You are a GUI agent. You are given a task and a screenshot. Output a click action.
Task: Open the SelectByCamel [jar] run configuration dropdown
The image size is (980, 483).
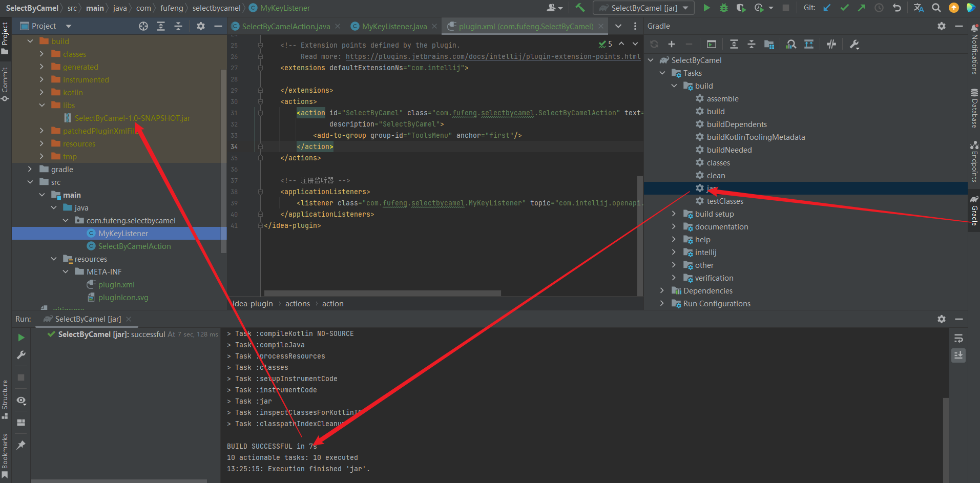pyautogui.click(x=644, y=8)
